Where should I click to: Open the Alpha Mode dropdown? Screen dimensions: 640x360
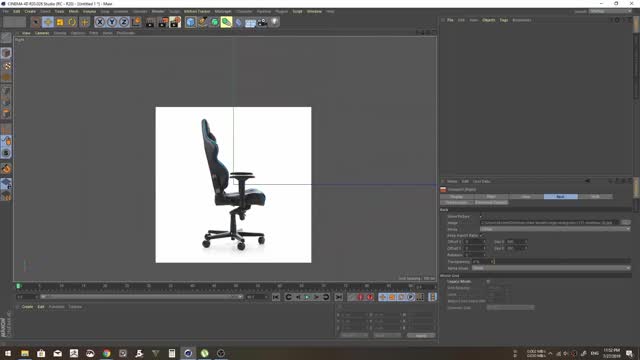click(x=551, y=268)
